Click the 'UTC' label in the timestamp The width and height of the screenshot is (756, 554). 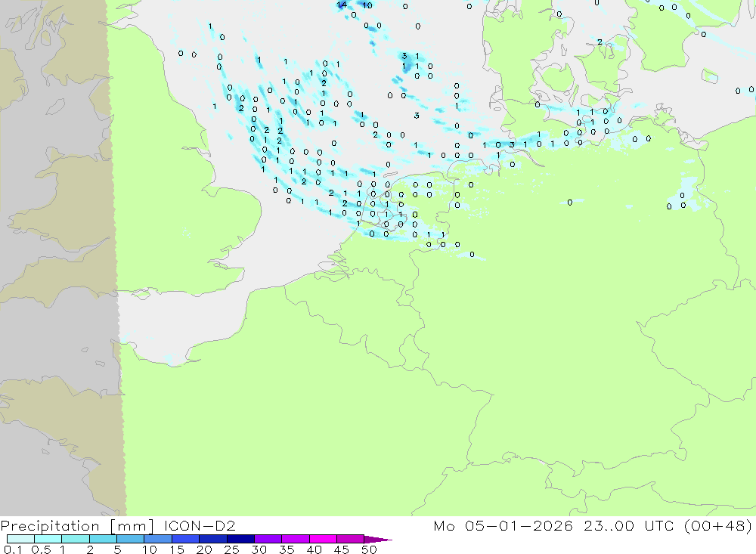pyautogui.click(x=659, y=525)
